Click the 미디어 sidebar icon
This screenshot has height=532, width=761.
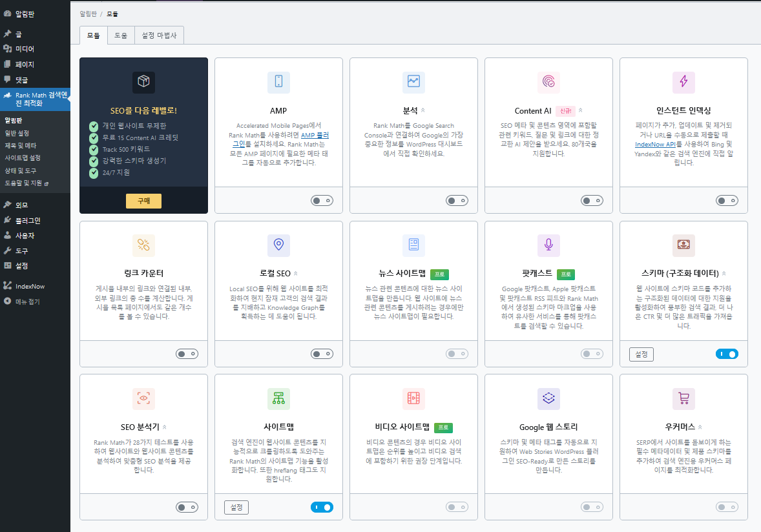[8, 48]
